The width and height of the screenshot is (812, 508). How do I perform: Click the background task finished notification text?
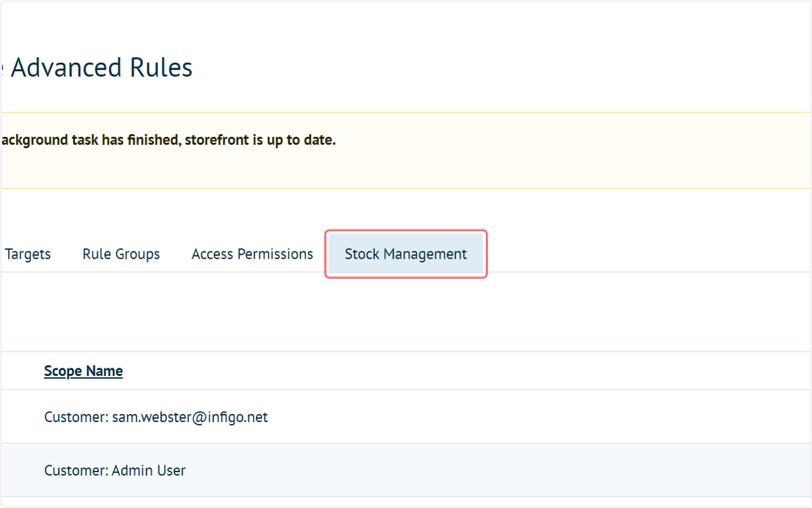tap(168, 140)
